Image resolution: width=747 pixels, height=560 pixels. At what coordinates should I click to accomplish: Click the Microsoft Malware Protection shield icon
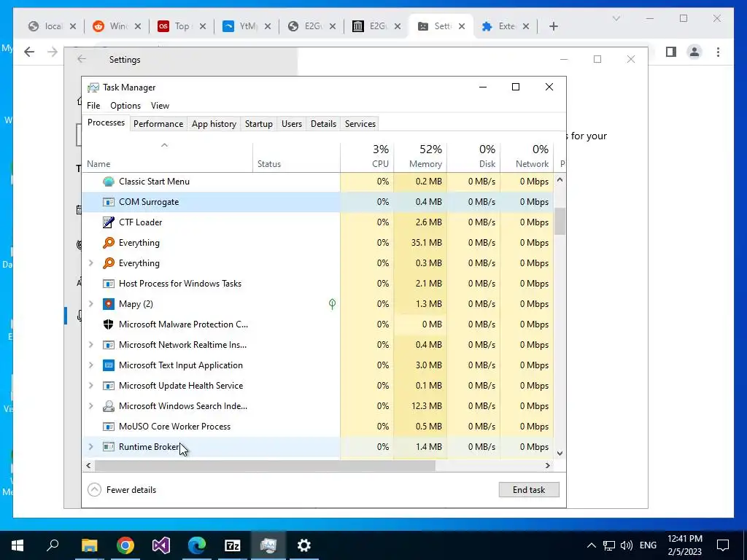point(109,324)
